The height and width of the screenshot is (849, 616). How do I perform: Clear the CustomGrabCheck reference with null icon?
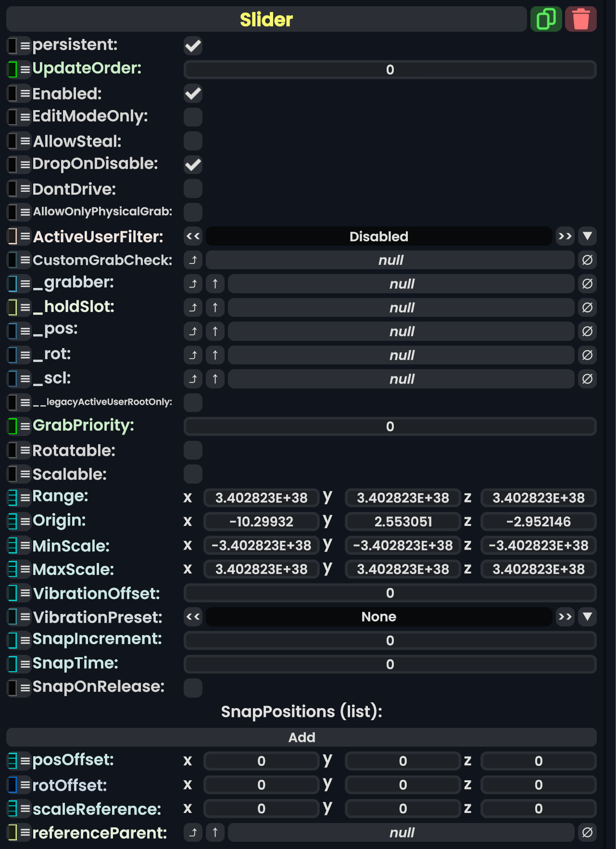[x=587, y=260]
